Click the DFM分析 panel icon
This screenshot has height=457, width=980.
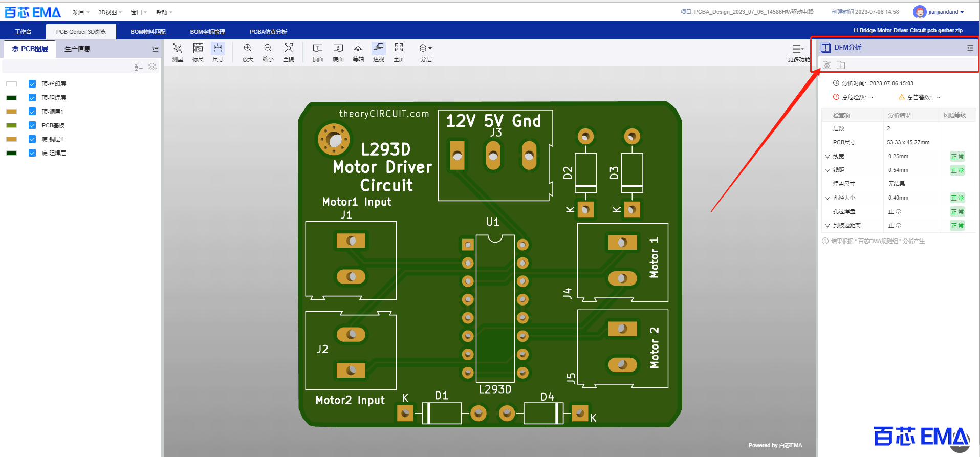tap(825, 48)
